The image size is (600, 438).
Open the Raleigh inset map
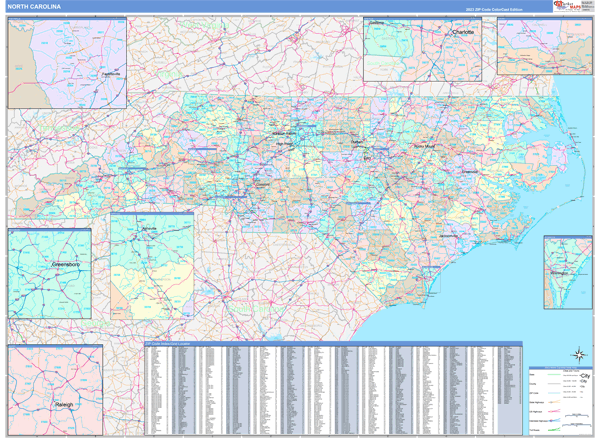coord(55,390)
